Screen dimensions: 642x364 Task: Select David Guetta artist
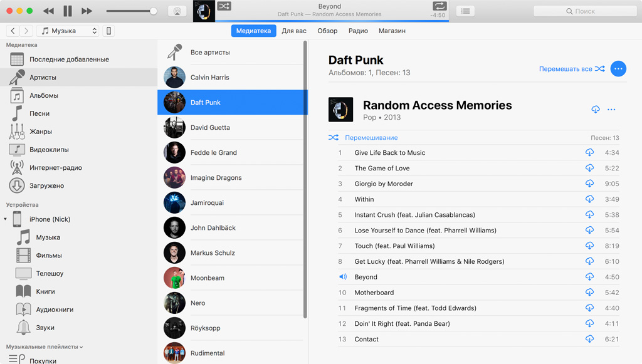point(231,127)
